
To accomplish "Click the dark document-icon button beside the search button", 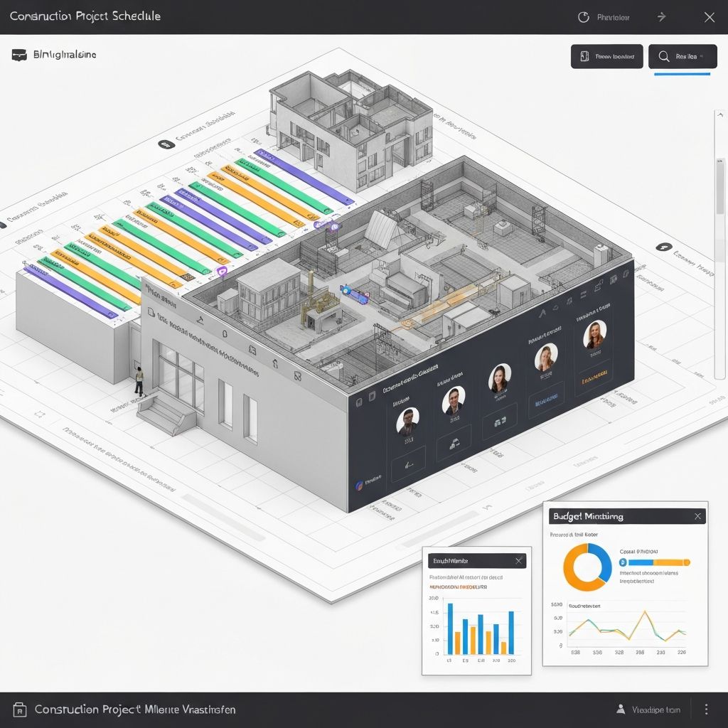I will (606, 57).
